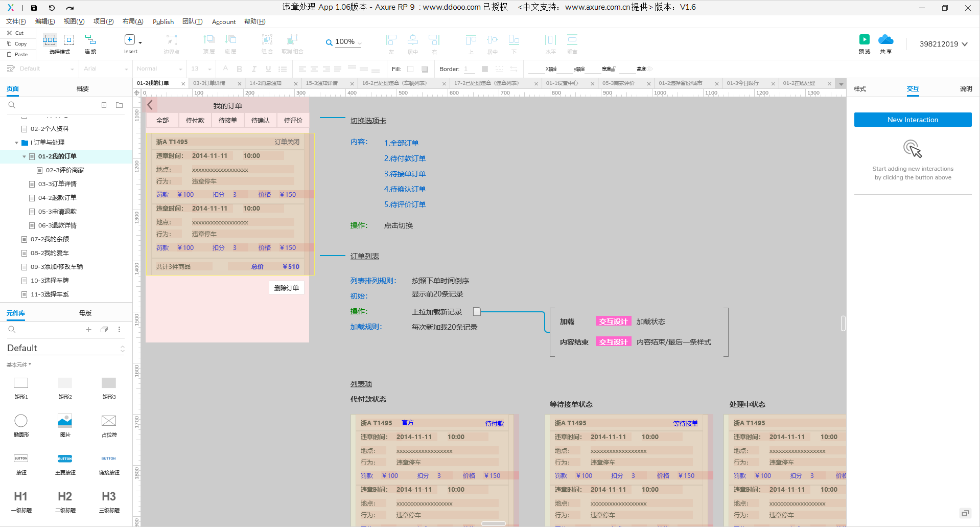Click the 删除订单 button on canvas
This screenshot has height=527, width=980.
point(286,288)
